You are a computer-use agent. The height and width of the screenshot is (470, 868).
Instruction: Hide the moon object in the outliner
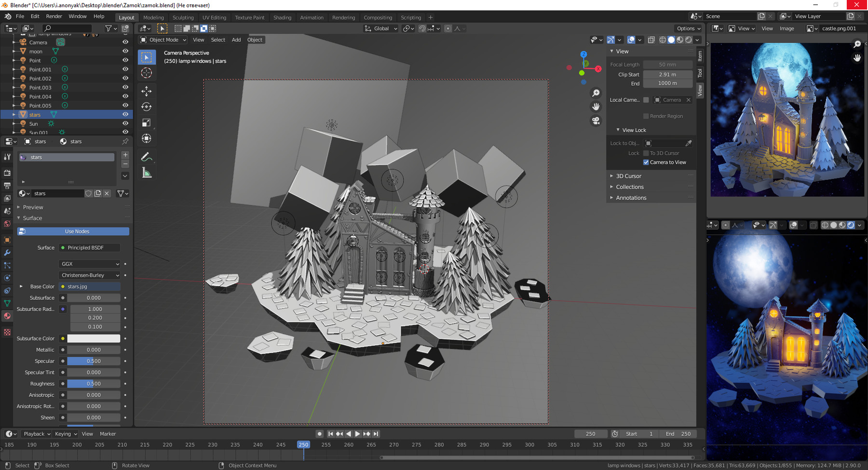(125, 51)
